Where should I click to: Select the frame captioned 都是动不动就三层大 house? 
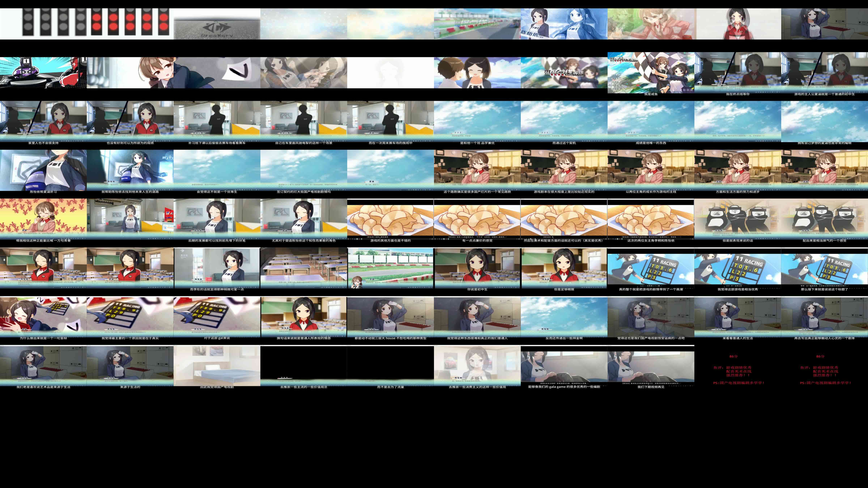pyautogui.click(x=391, y=317)
